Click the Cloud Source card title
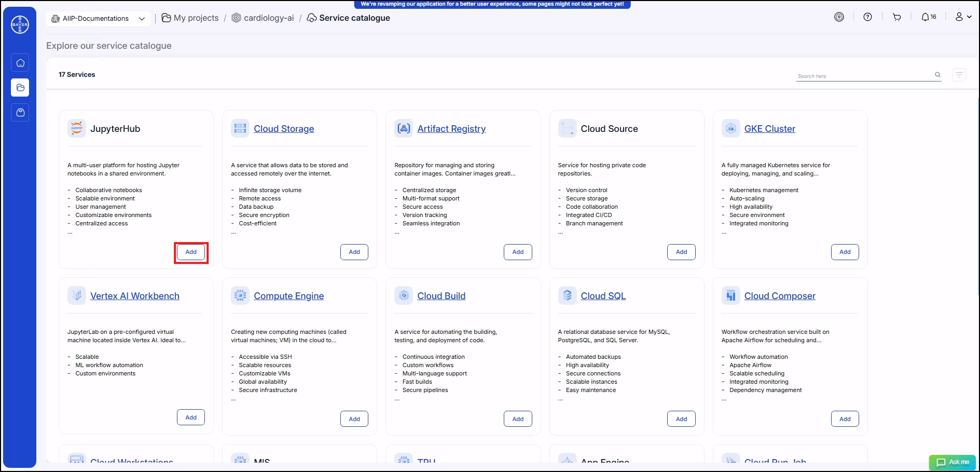Screen dimensions: 980x472 [609, 129]
